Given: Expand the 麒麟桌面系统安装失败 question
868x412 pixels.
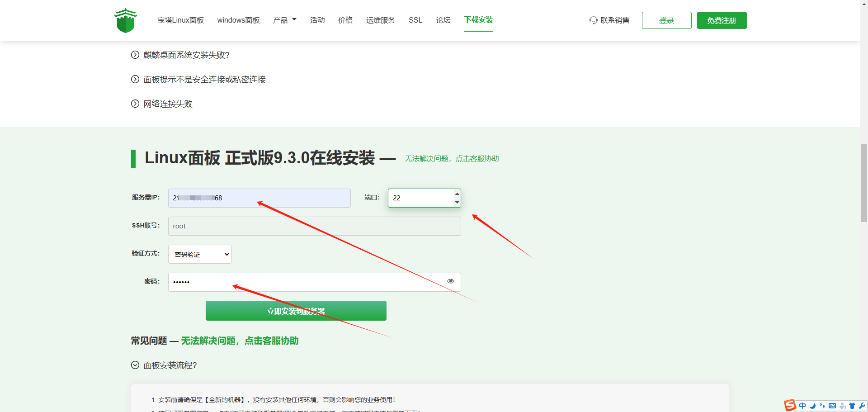Looking at the screenshot, I should [180, 55].
